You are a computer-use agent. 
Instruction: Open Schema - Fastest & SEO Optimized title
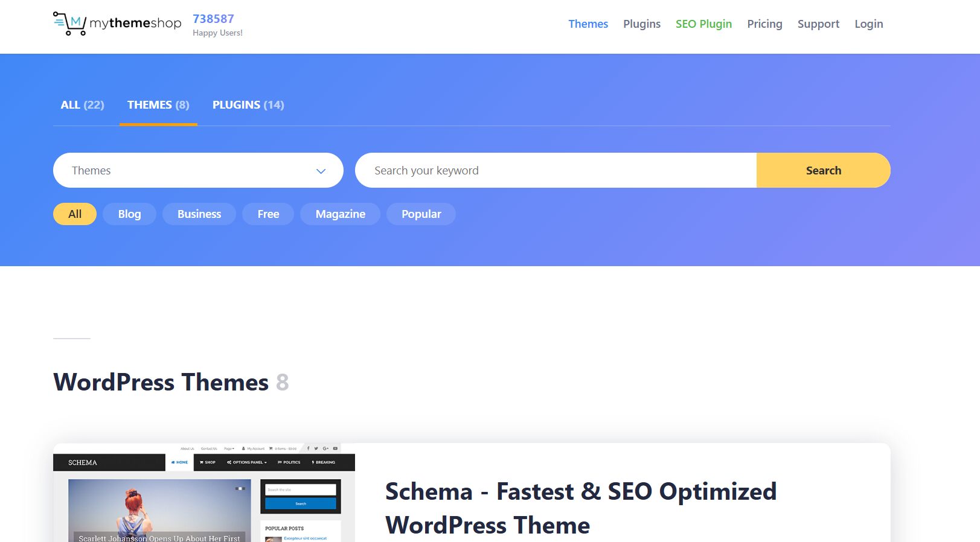(581, 508)
